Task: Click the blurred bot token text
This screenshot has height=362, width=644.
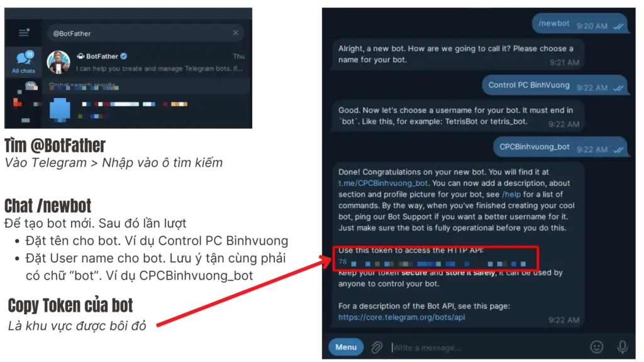Action: click(432, 263)
